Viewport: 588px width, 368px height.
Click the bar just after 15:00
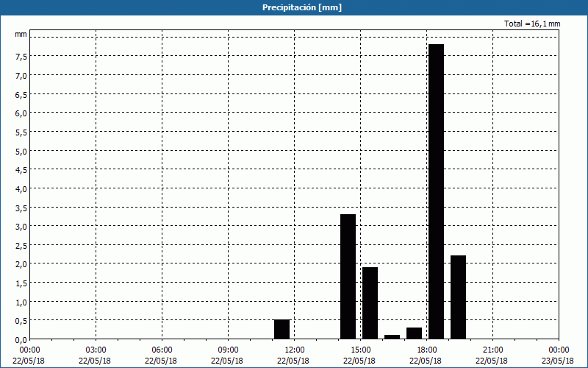pos(370,303)
